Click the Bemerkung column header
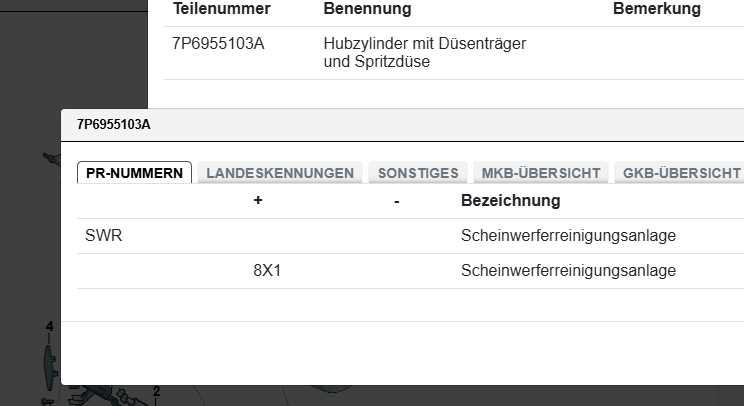 click(x=656, y=9)
